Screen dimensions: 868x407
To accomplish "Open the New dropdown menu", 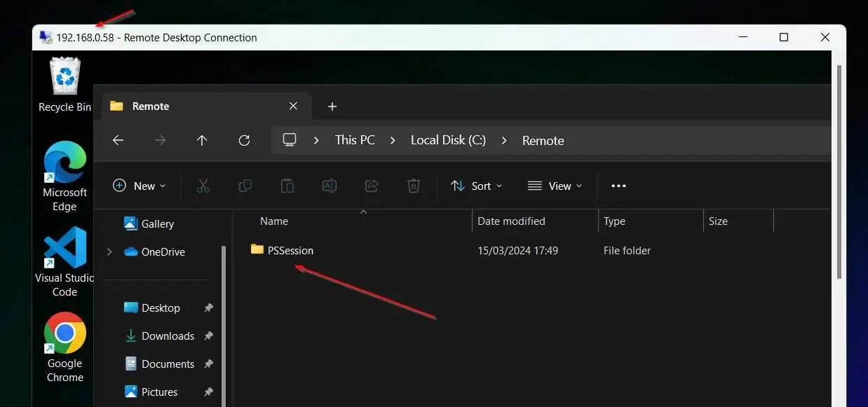I will [140, 186].
